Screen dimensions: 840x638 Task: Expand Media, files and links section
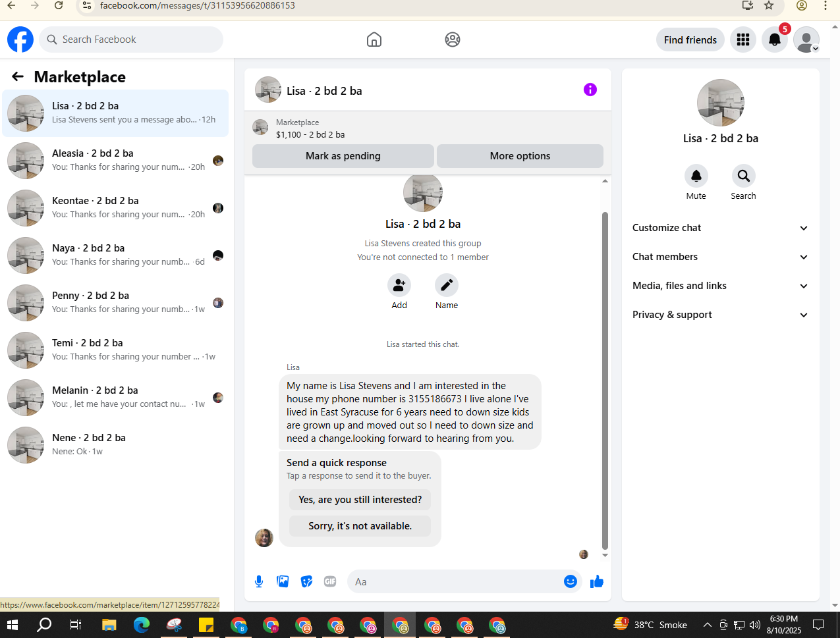coord(720,286)
